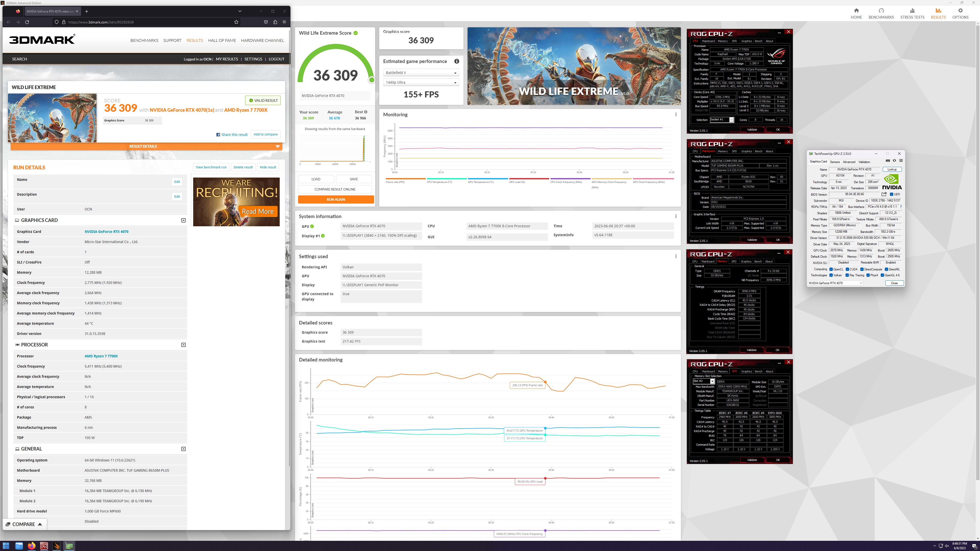The height and width of the screenshot is (551, 980).
Task: List all Firefox tabs chevron
Action: pos(240,11)
